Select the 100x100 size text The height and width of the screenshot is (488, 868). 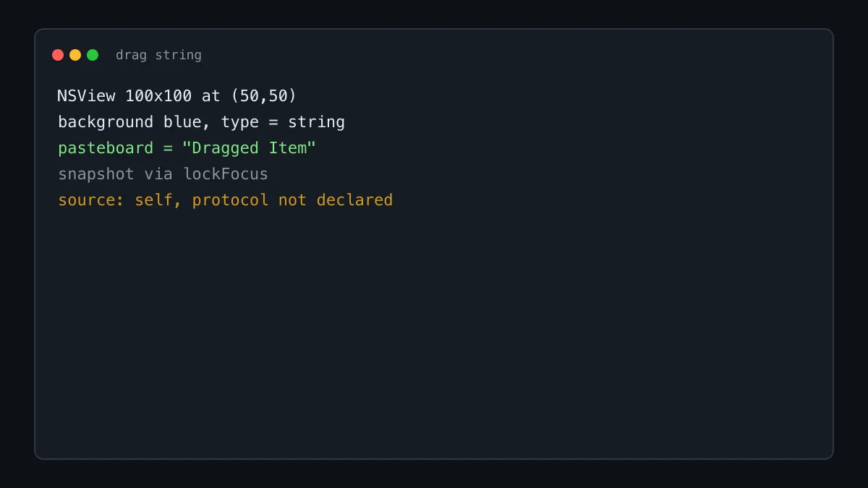[158, 95]
